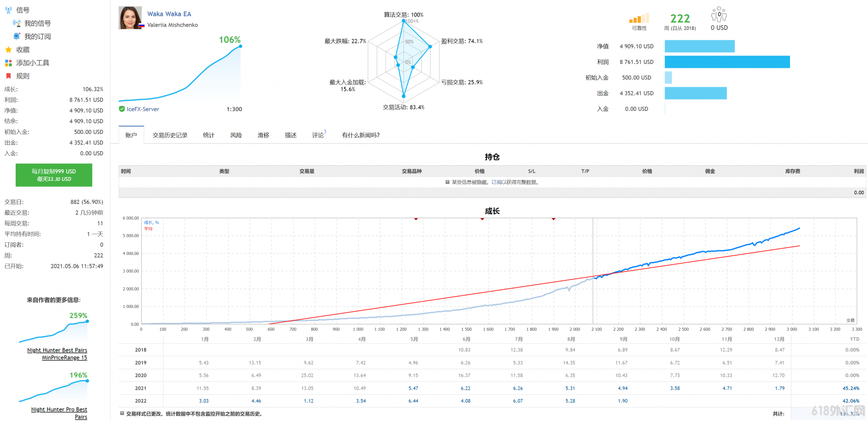This screenshot has width=868, height=421.
Task: Click the 我的信号 sidebar item
Action: pos(37,23)
